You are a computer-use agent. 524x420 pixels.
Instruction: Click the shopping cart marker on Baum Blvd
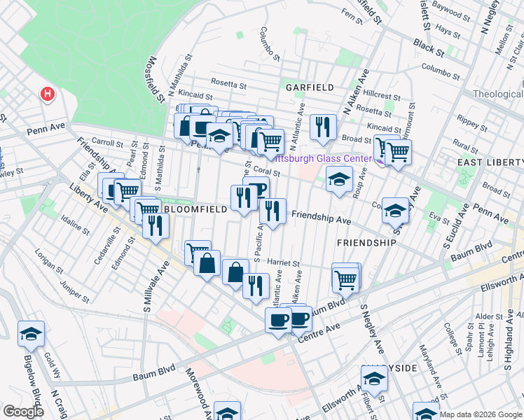click(346, 281)
